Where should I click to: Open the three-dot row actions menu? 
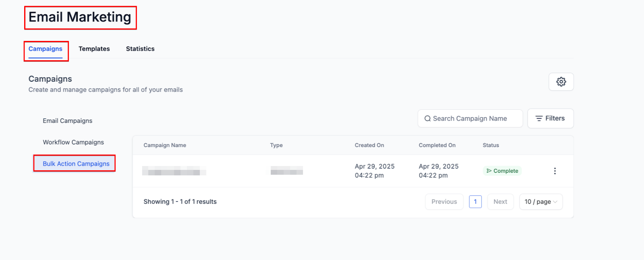555,171
